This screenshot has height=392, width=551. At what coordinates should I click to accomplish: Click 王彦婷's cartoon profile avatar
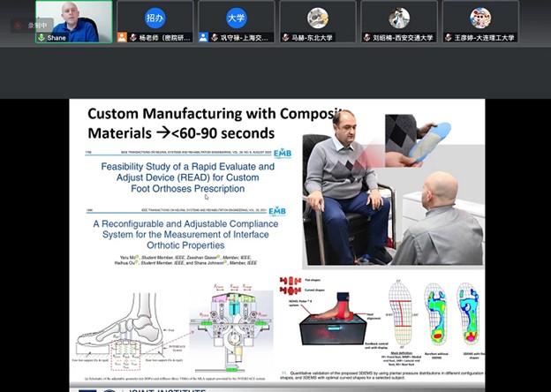[480, 18]
